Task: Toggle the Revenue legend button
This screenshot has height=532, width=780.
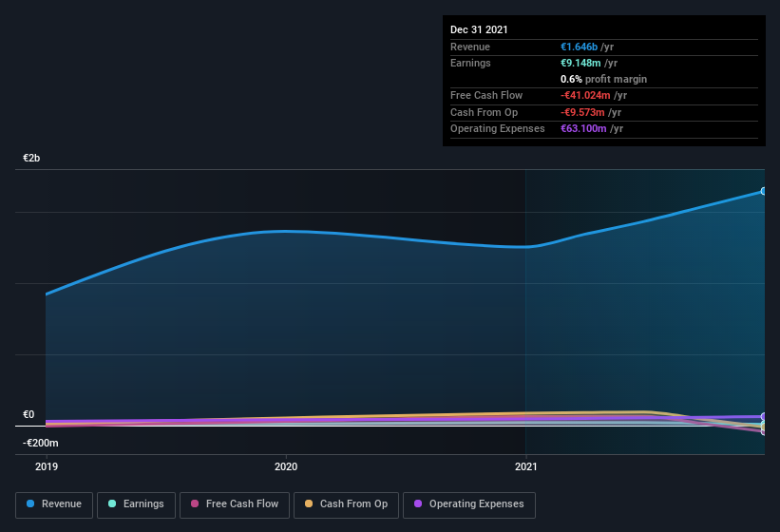Action: pyautogui.click(x=54, y=504)
